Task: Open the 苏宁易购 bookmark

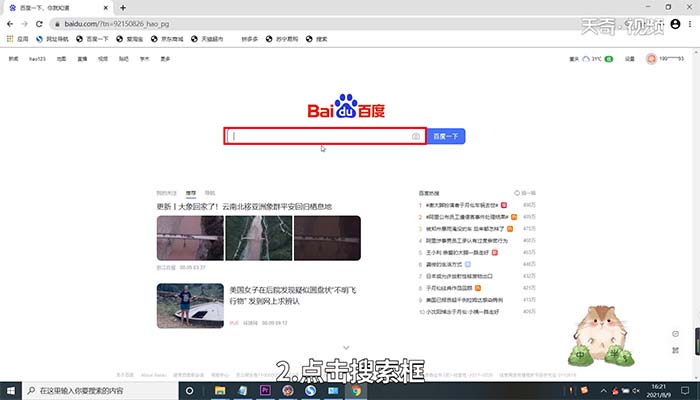Action: tap(282, 39)
